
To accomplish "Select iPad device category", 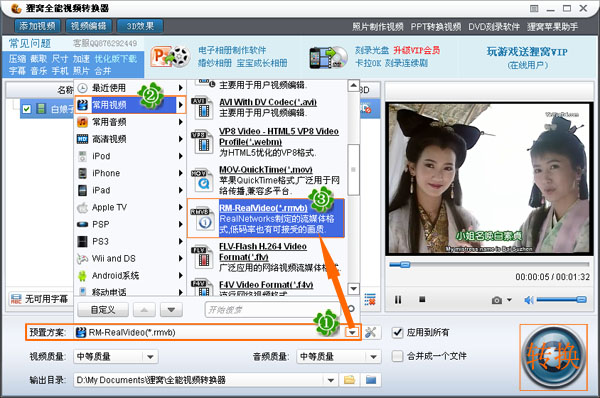I will point(130,190).
